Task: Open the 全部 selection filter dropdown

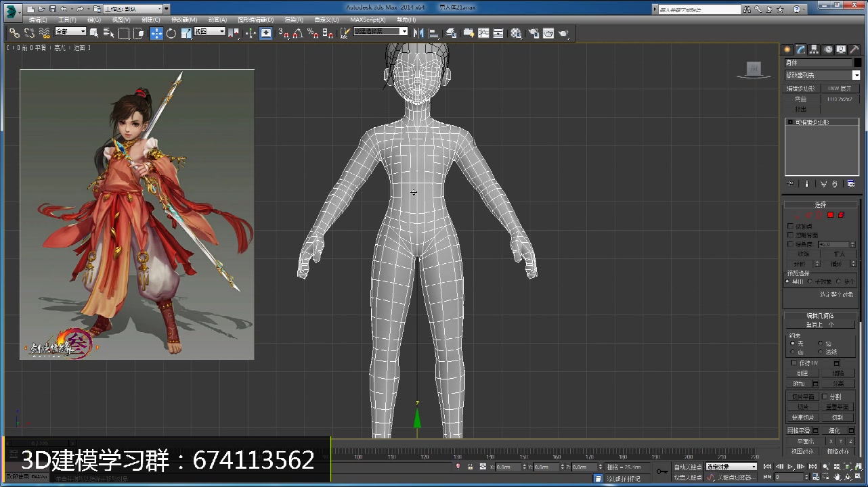Action: (x=71, y=32)
